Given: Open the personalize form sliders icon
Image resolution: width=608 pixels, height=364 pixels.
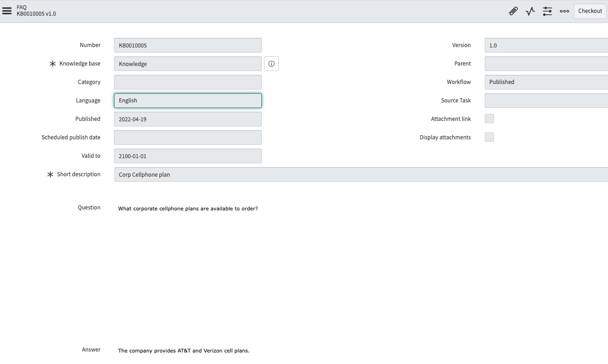Looking at the screenshot, I should (547, 11).
